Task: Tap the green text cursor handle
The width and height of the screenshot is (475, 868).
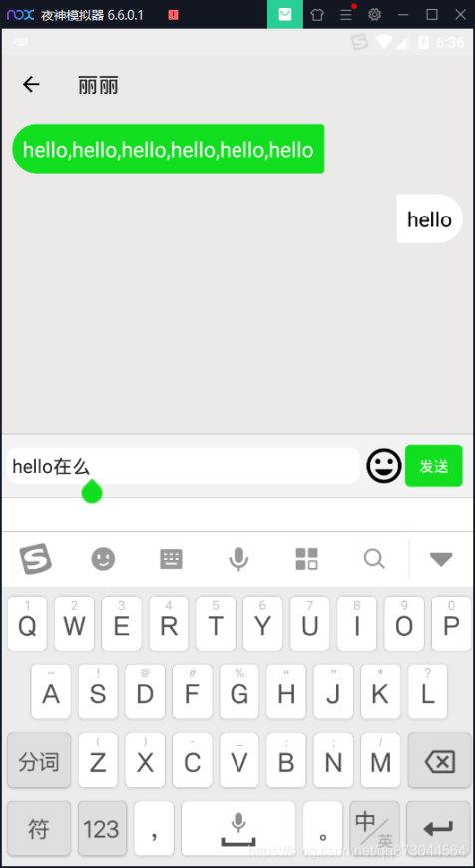Action: click(92, 491)
